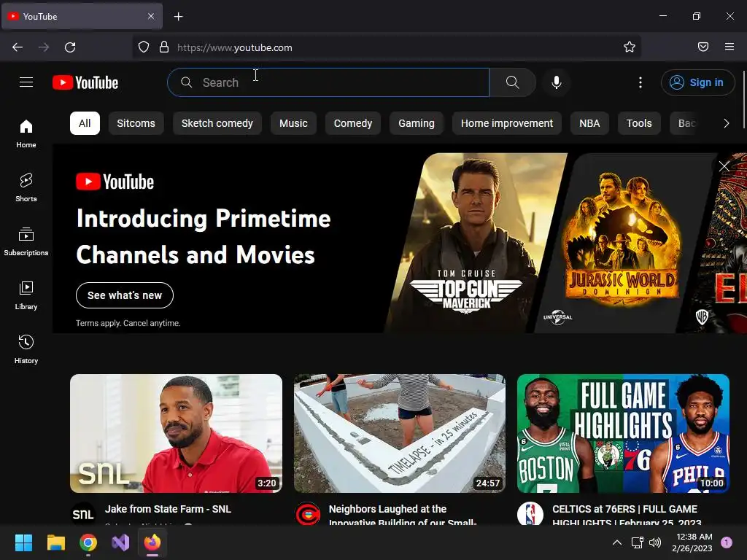Open Subscriptions in the sidebar

(x=26, y=241)
